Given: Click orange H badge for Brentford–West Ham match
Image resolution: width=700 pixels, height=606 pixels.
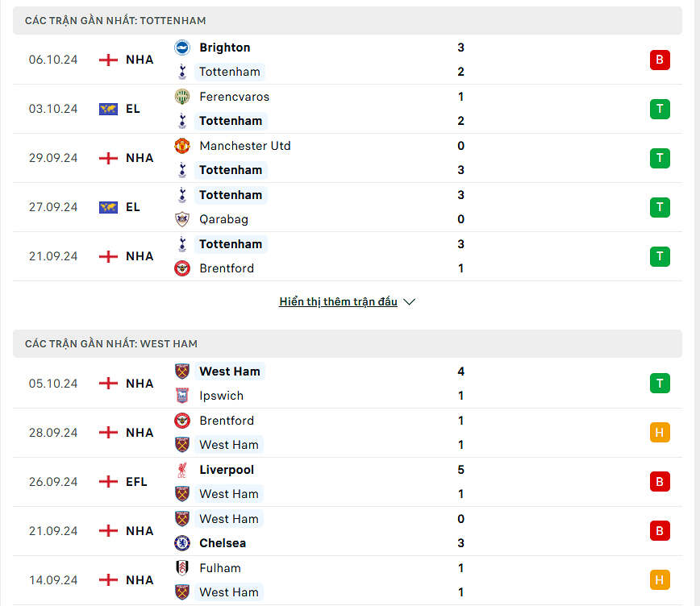Looking at the screenshot, I should [660, 433].
